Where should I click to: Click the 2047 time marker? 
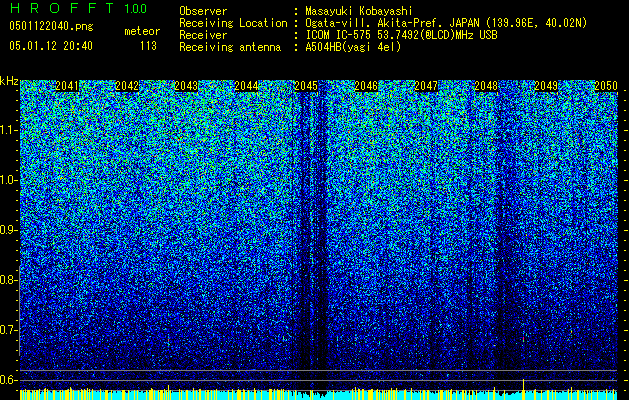pos(426,86)
